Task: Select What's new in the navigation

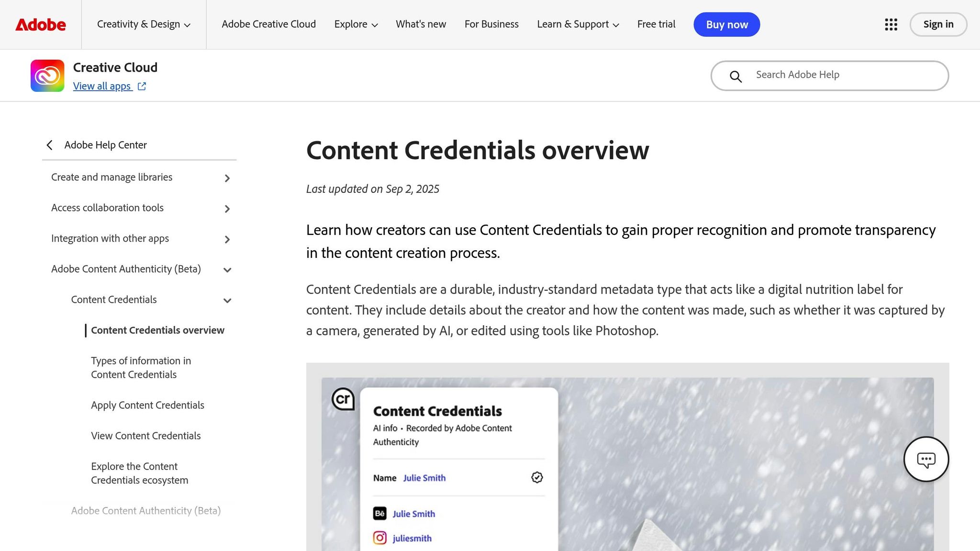Action: coord(421,24)
